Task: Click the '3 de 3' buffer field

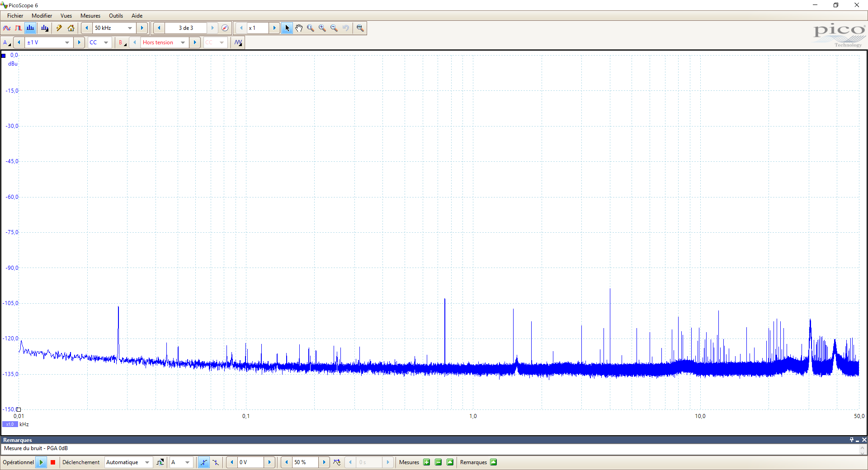Action: point(186,28)
